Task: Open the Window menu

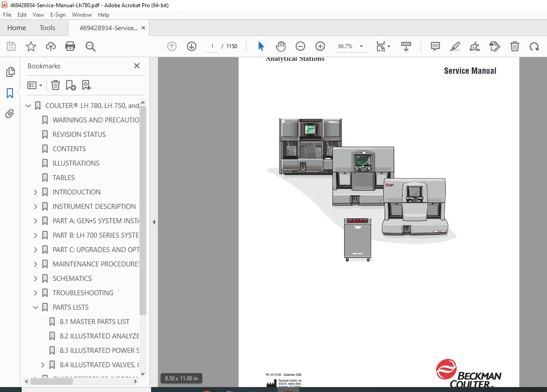Action: (x=82, y=15)
